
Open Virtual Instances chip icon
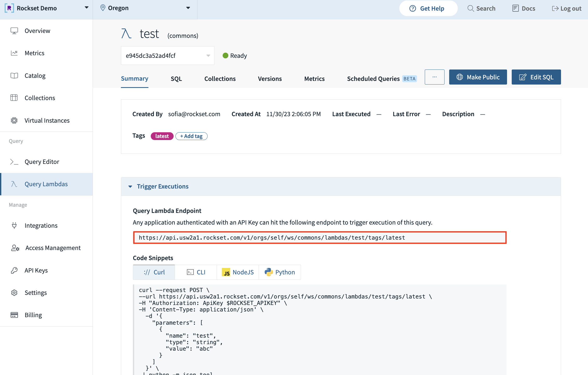(14, 121)
